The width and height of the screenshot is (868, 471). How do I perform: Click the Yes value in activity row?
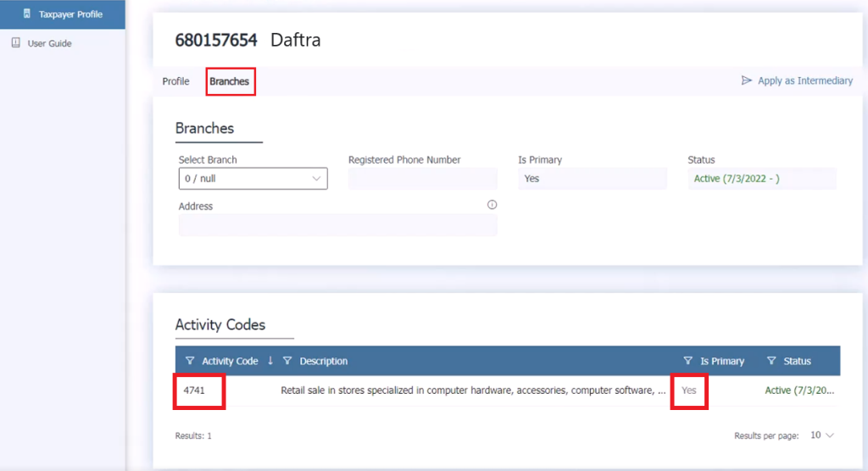pos(688,391)
